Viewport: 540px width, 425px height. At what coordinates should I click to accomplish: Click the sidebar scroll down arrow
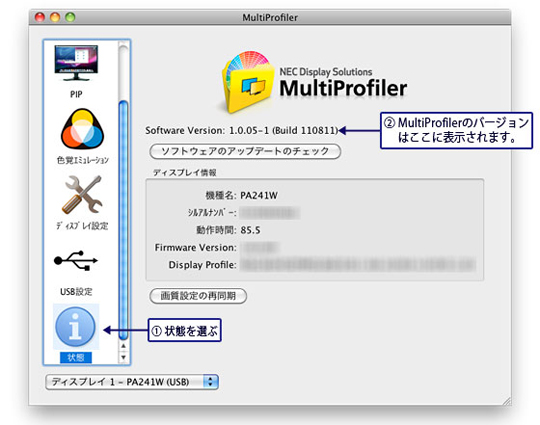click(x=123, y=357)
